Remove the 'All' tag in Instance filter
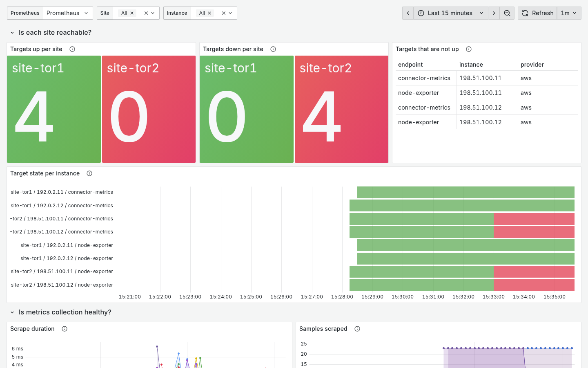Image resolution: width=588 pixels, height=368 pixels. pos(209,13)
